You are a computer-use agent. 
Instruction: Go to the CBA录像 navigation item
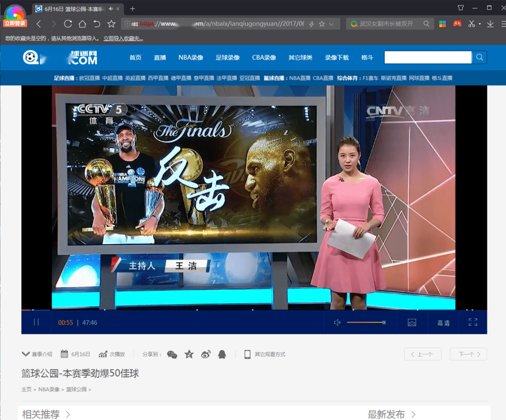coord(264,58)
